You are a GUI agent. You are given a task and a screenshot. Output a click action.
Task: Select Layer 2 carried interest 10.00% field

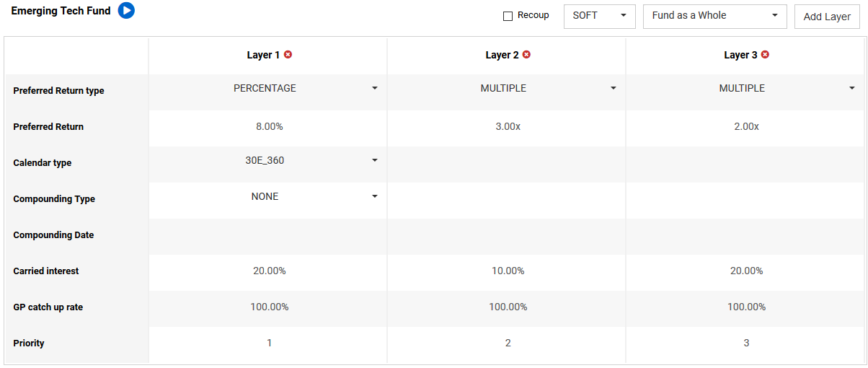tap(507, 271)
